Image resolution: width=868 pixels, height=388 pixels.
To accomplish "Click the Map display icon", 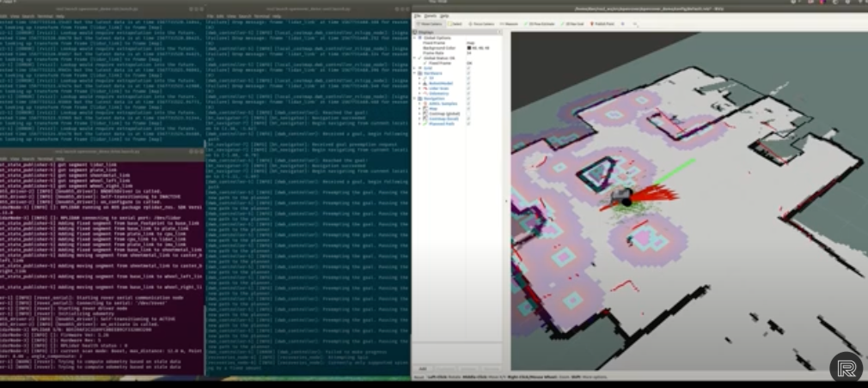I will click(425, 108).
